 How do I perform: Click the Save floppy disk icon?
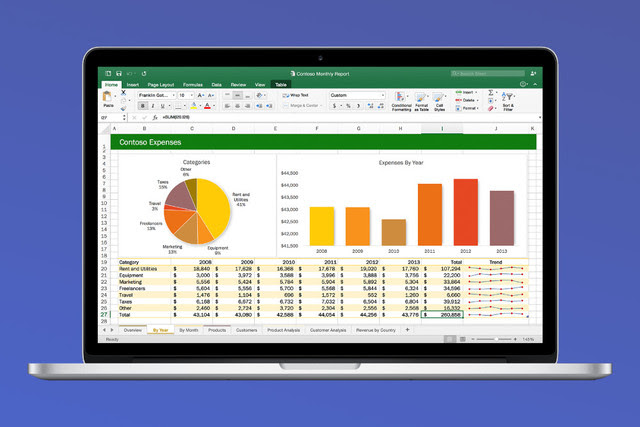pos(119,73)
